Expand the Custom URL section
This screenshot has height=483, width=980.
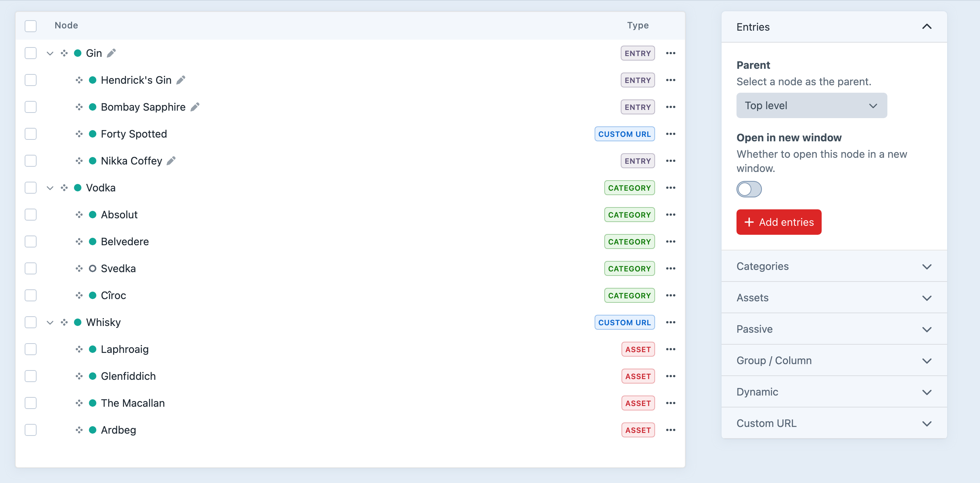(x=834, y=423)
